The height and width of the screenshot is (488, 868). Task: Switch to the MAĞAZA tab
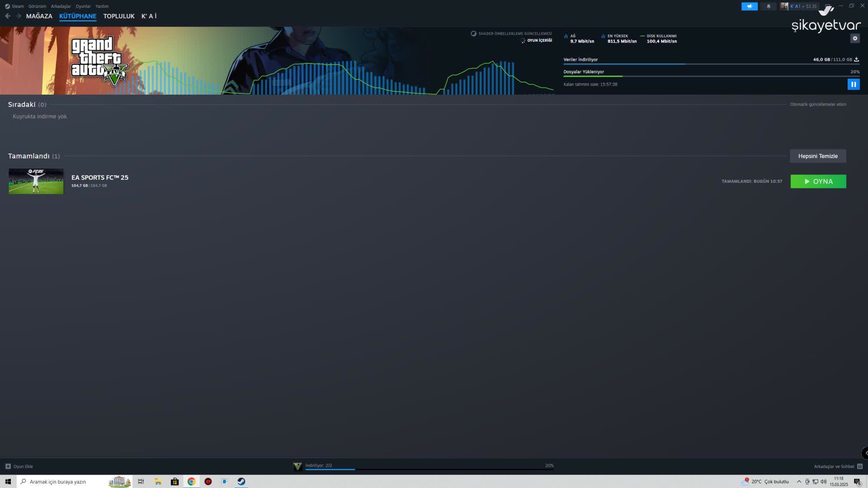click(39, 16)
